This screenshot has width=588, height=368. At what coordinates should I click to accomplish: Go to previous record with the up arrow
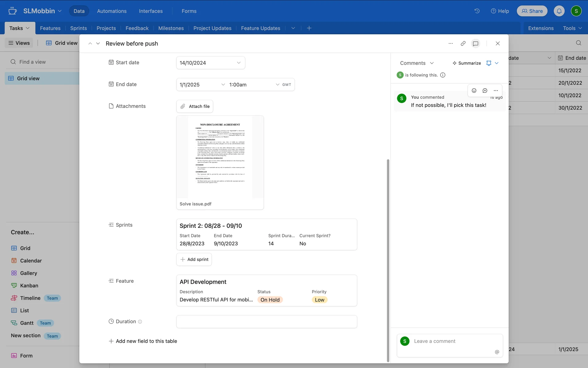click(90, 44)
